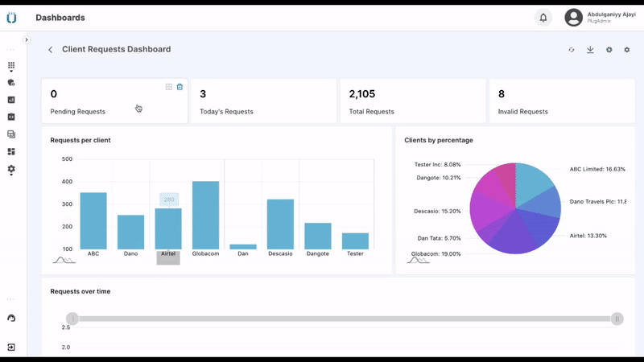
Task: Click the Descasio bar in the bar chart
Action: 280,224
